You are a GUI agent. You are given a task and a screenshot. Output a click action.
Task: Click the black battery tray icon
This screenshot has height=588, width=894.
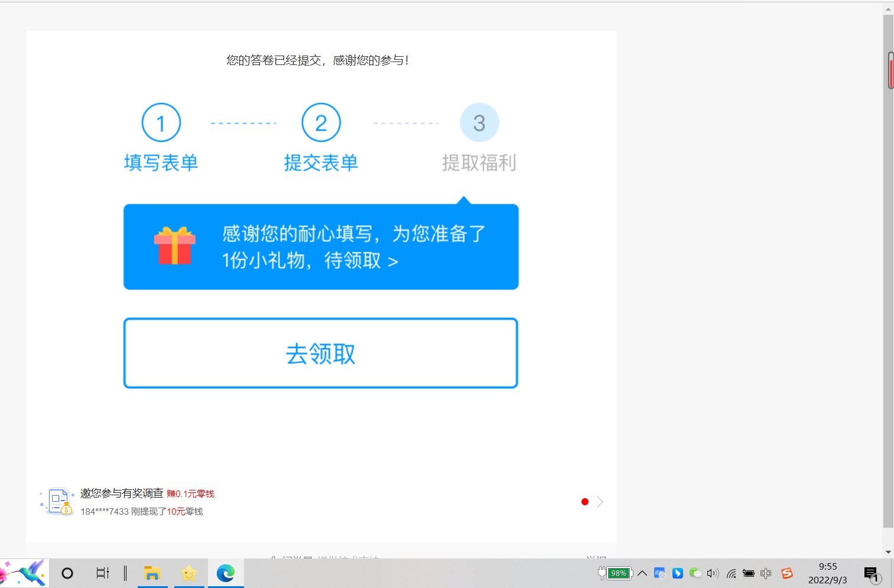coord(749,573)
